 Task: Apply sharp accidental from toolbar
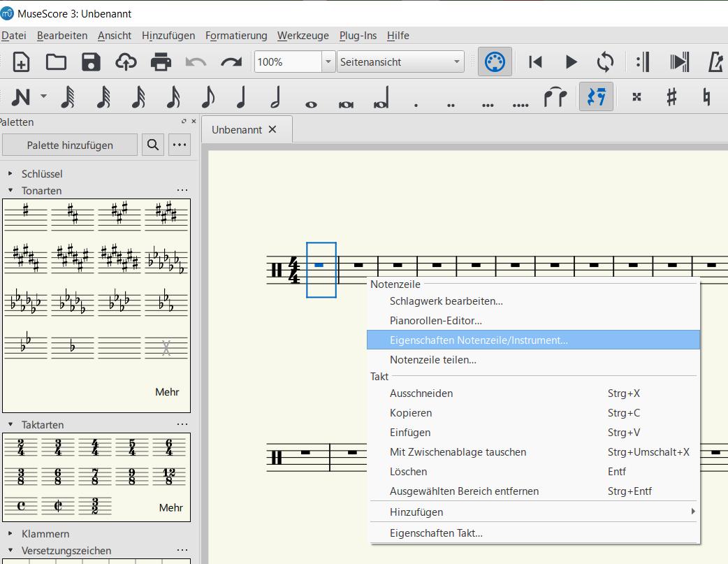(671, 96)
